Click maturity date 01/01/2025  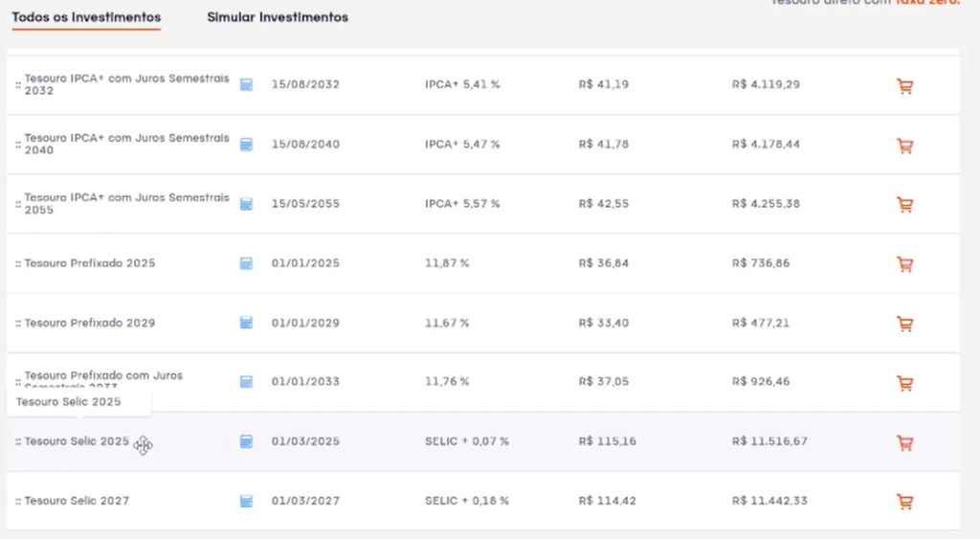coord(305,263)
